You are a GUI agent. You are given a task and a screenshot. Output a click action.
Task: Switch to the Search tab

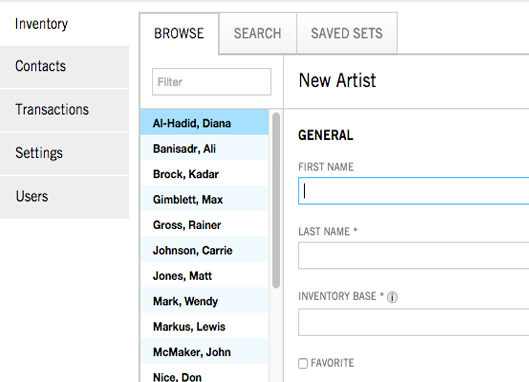click(258, 33)
